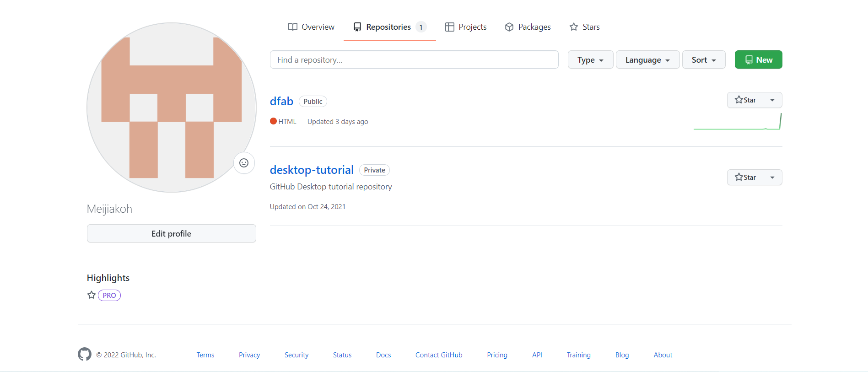
Task: Go to the Stars tab
Action: tap(584, 27)
